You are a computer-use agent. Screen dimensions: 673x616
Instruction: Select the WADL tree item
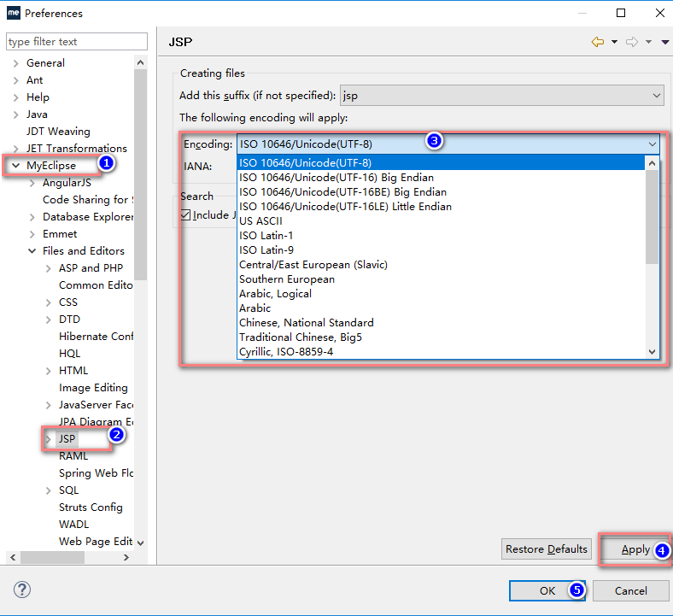[x=73, y=524]
